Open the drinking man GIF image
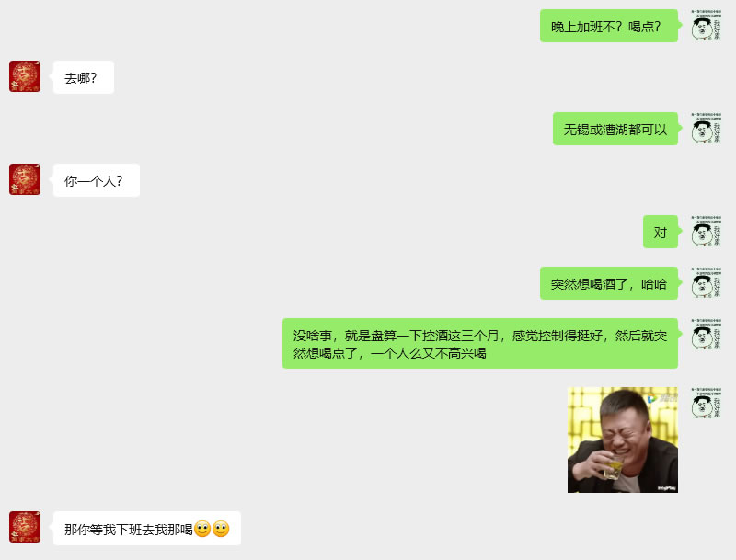 coord(623,440)
